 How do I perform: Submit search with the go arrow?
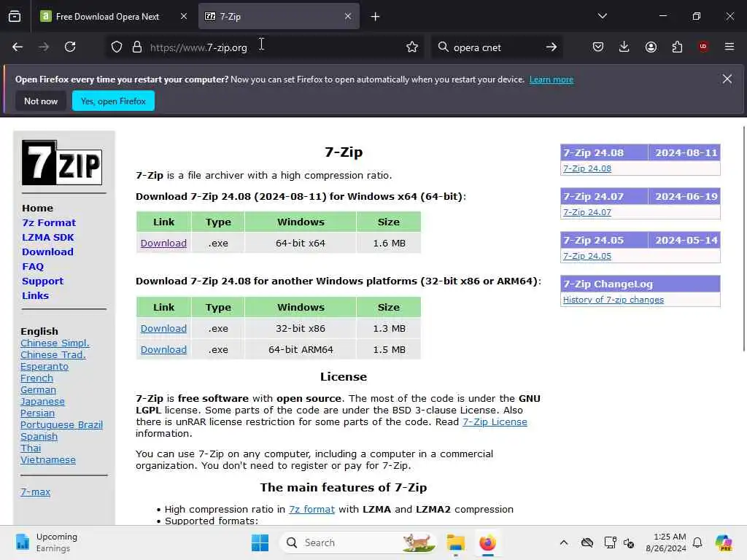(551, 47)
